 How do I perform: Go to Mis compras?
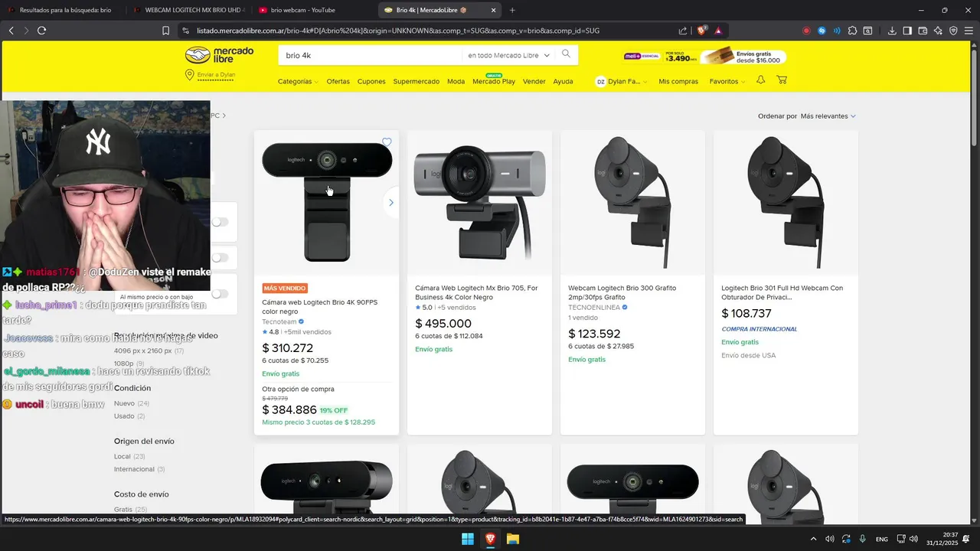[x=678, y=81]
